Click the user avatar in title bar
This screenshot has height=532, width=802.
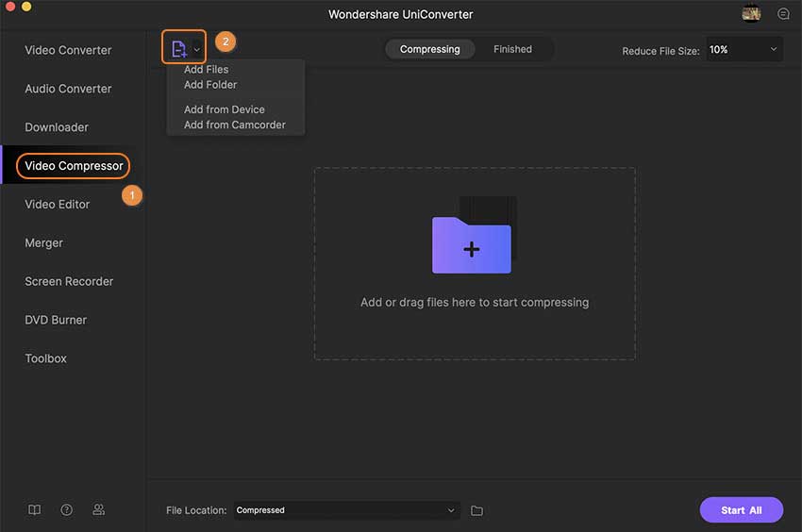[751, 14]
